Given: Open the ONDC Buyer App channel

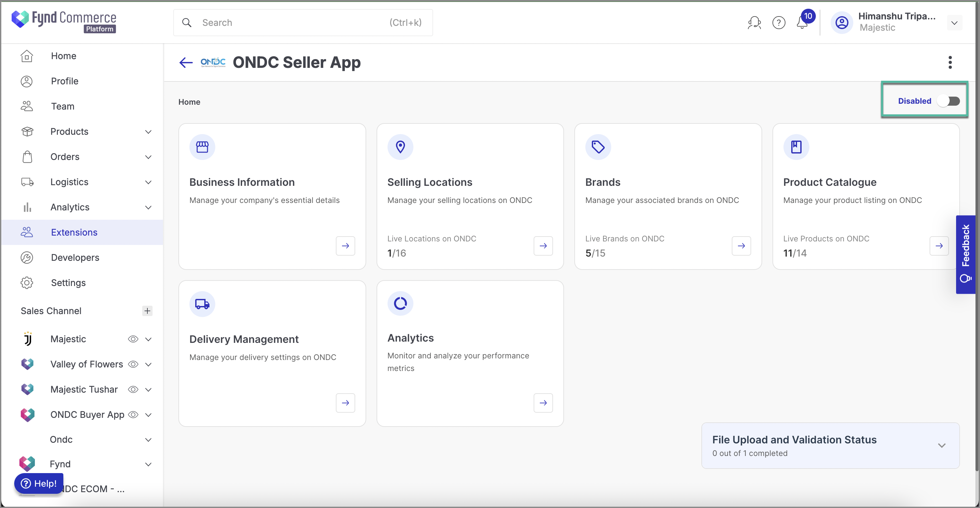Looking at the screenshot, I should point(87,415).
